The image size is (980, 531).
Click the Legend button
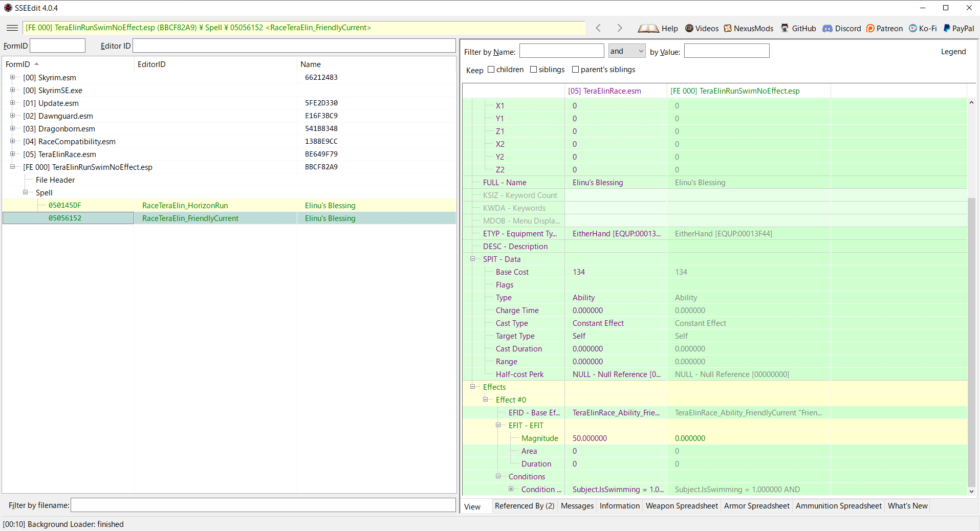point(953,52)
